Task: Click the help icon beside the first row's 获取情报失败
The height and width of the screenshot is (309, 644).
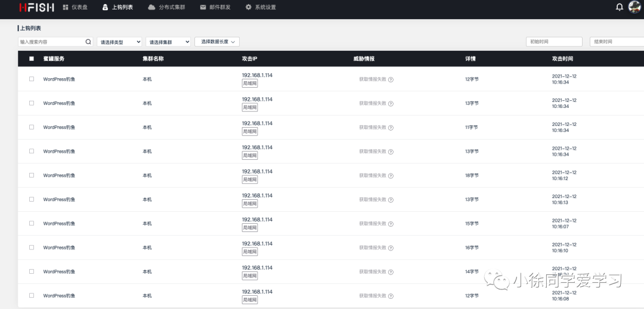Action: [x=391, y=79]
